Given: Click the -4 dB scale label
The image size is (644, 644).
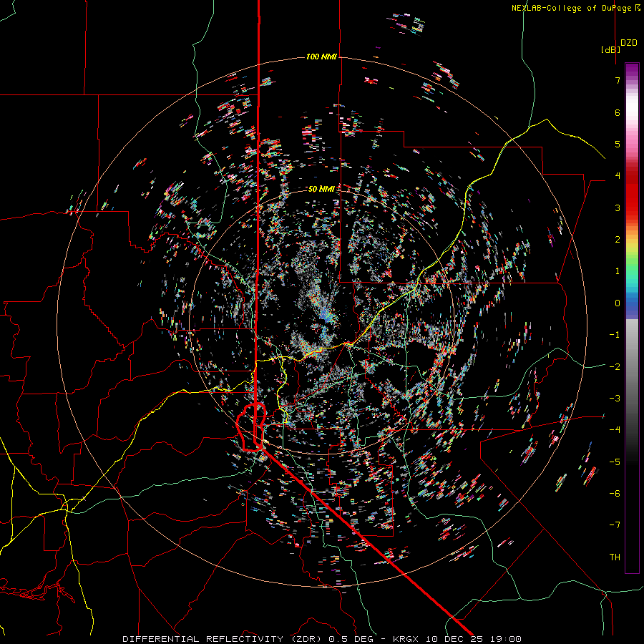Looking at the screenshot, I should [615, 430].
